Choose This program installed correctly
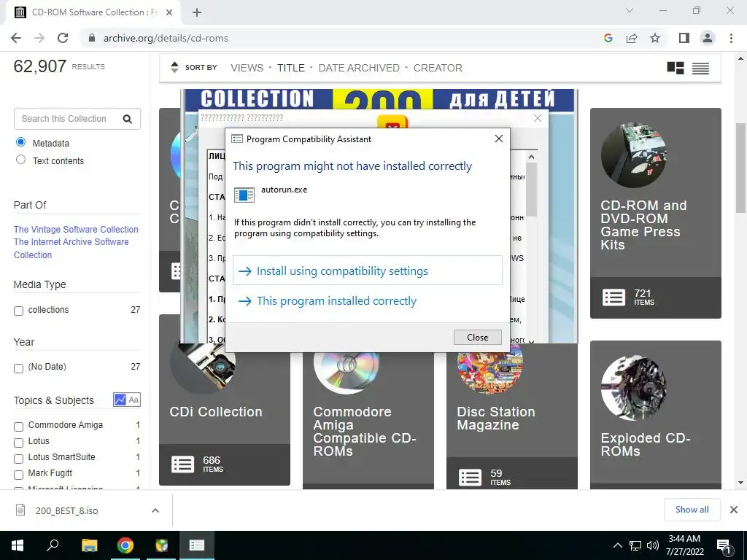The width and height of the screenshot is (747, 560). pos(368,300)
